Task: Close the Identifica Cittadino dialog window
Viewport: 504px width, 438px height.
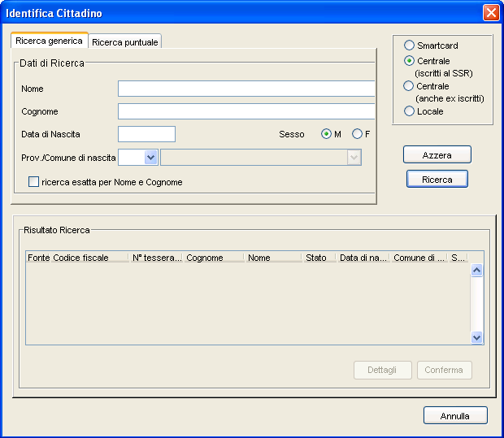Action: pos(490,13)
